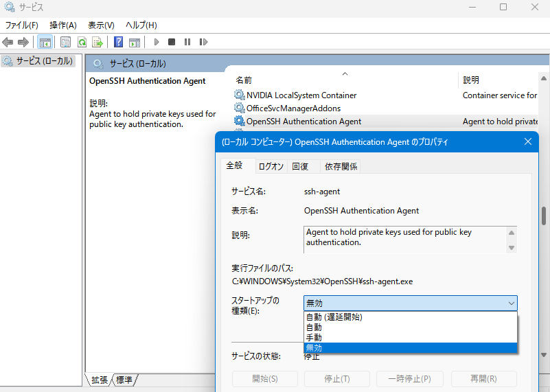
Task: Open the Help toolbar icon
Action: pyautogui.click(x=119, y=42)
